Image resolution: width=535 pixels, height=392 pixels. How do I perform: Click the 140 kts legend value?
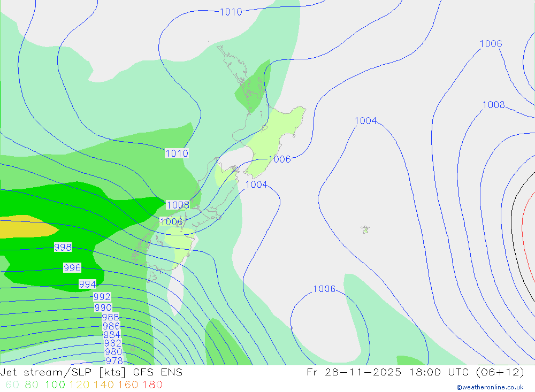[104, 385]
